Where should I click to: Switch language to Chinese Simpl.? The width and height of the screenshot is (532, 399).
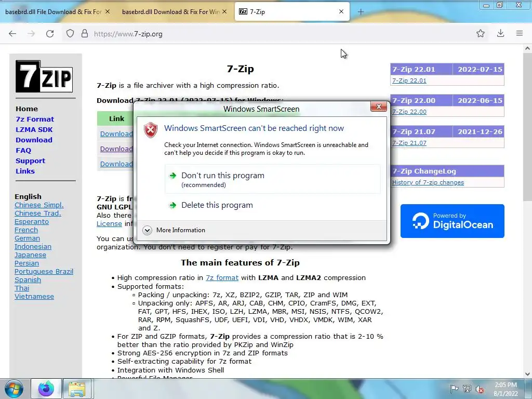pyautogui.click(x=39, y=205)
